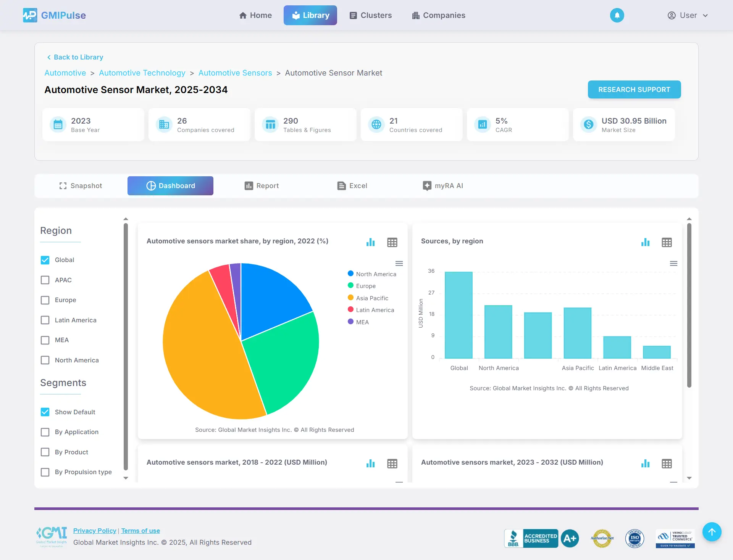The width and height of the screenshot is (733, 560).
Task: Open the myRA AI tab
Action: (x=443, y=186)
